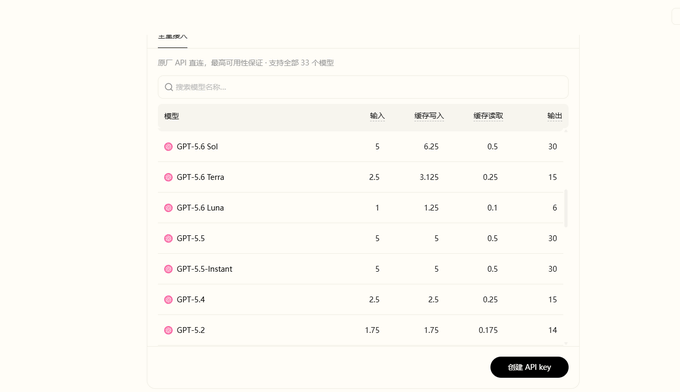The image size is (680, 392).
Task: Click the input price 1.75 for GPT-5.2
Action: [372, 330]
